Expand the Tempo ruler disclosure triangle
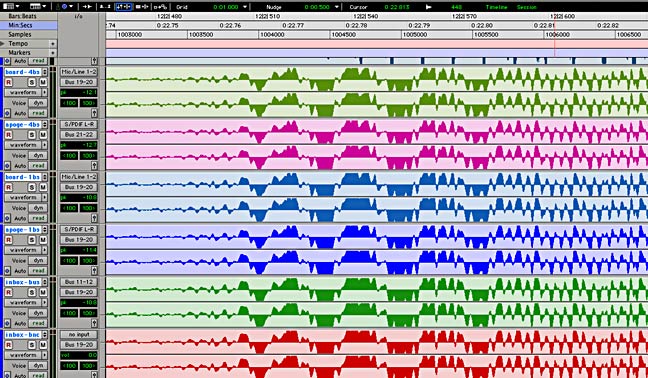Viewport: 648px width, 378px height. 3,44
